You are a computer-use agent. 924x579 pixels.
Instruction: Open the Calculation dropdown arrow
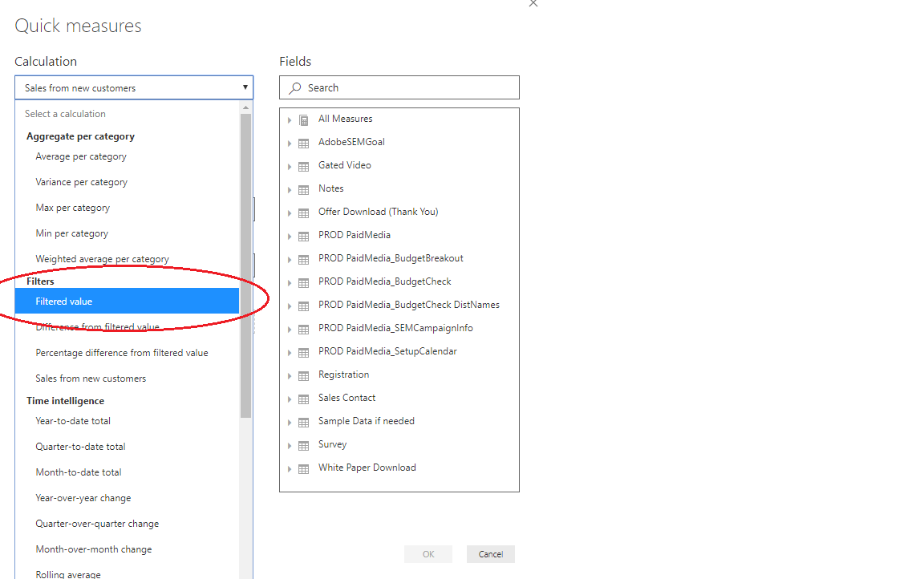(x=245, y=87)
